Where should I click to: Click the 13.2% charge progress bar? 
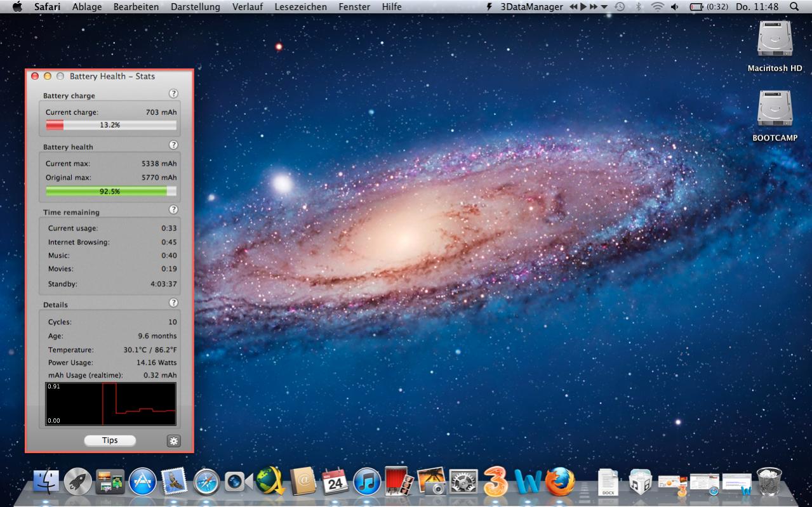coord(111,125)
